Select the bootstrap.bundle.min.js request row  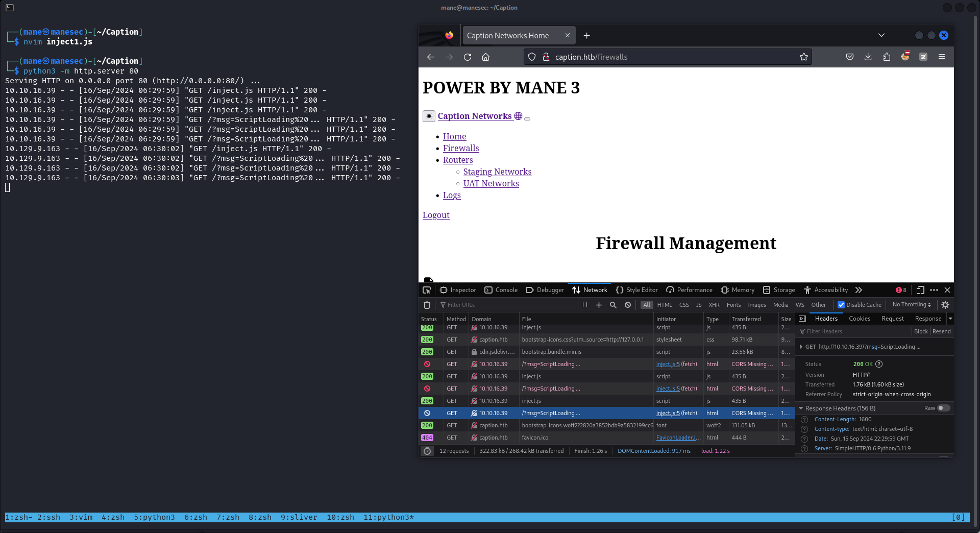pyautogui.click(x=606, y=352)
